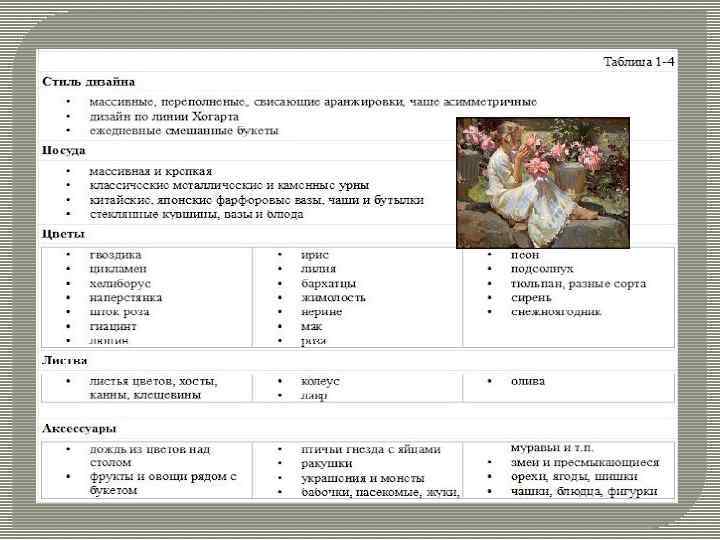The height and width of the screenshot is (540, 720).
Task: Click the flower entry 'шток роза'
Action: [119, 312]
